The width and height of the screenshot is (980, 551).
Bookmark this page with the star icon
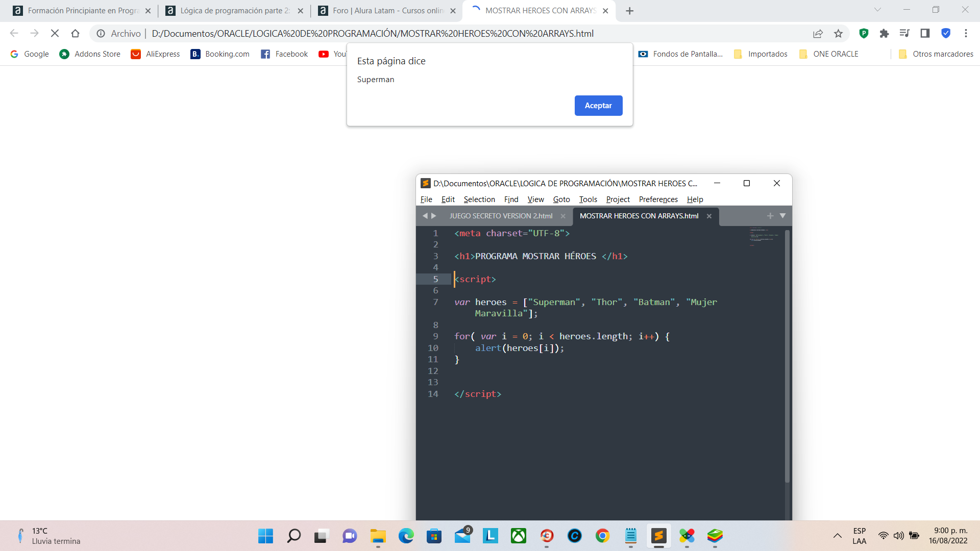838,33
